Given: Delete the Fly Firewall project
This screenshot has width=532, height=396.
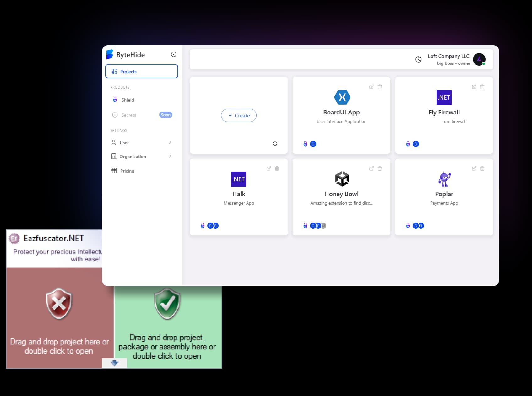Looking at the screenshot, I should click(482, 87).
